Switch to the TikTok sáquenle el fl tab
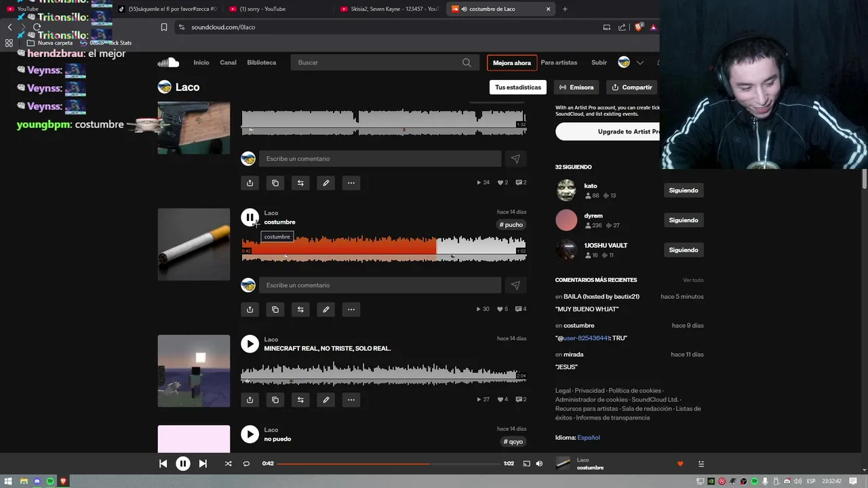Viewport: 868px width, 488px height. pos(167,9)
